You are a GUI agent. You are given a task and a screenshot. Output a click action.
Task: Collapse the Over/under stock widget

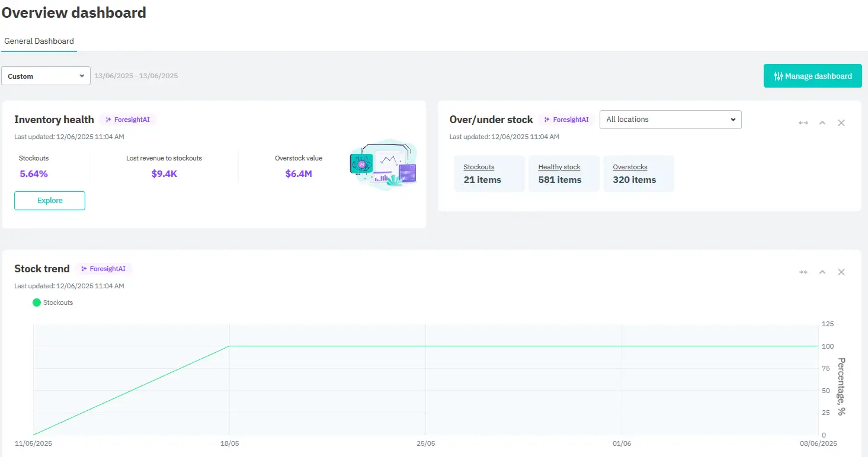(822, 123)
